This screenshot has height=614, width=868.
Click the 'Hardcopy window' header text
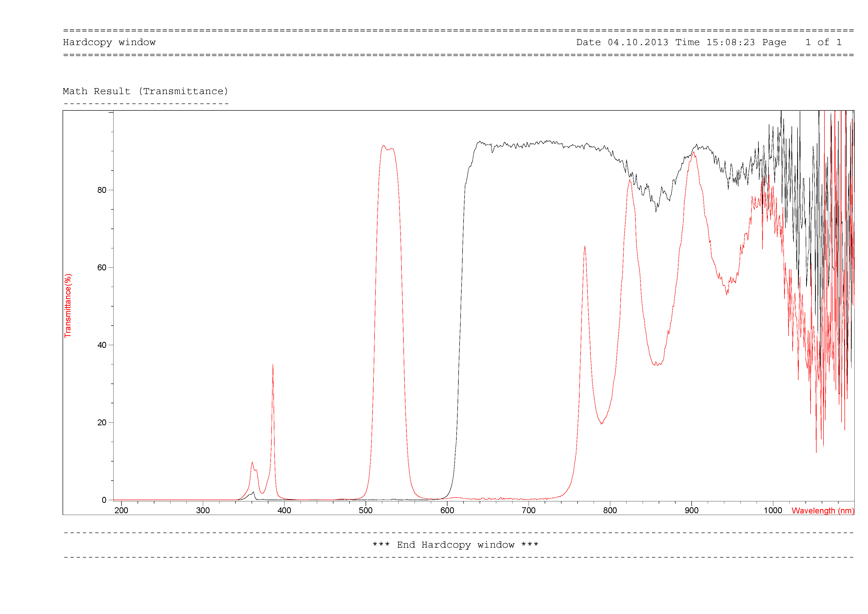(x=109, y=42)
